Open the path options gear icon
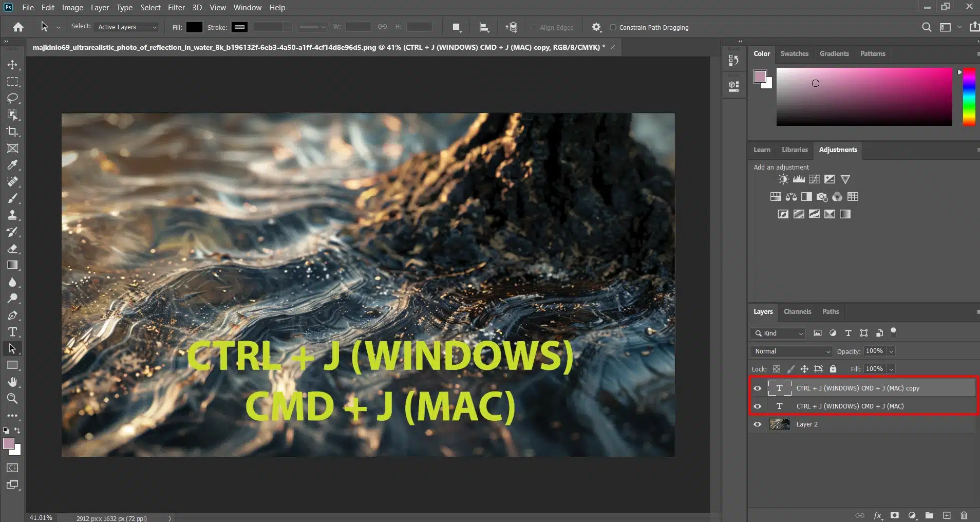The image size is (980, 522). [596, 27]
